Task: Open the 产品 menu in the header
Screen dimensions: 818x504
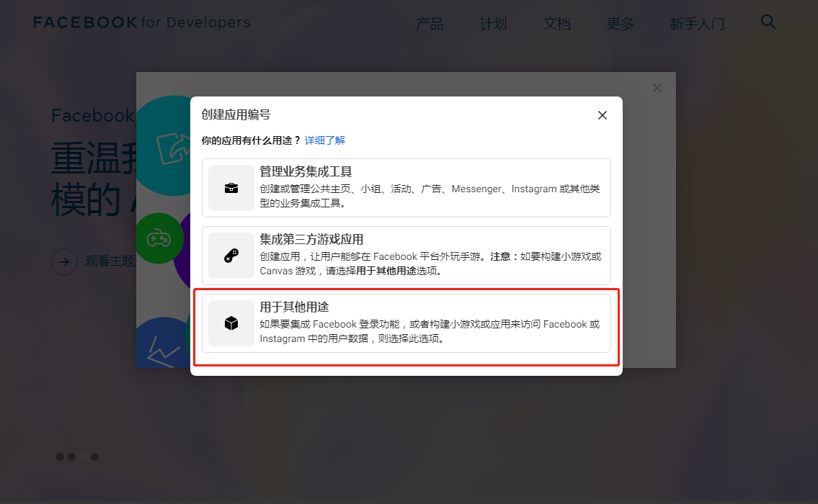Action: tap(430, 24)
